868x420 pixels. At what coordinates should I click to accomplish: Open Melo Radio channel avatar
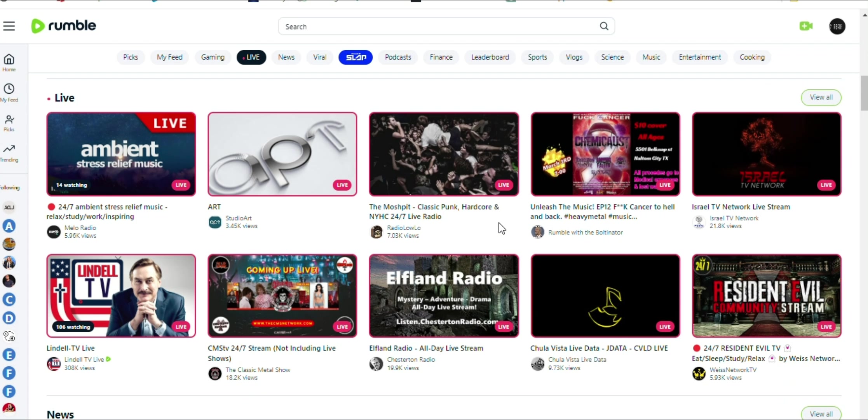(54, 232)
